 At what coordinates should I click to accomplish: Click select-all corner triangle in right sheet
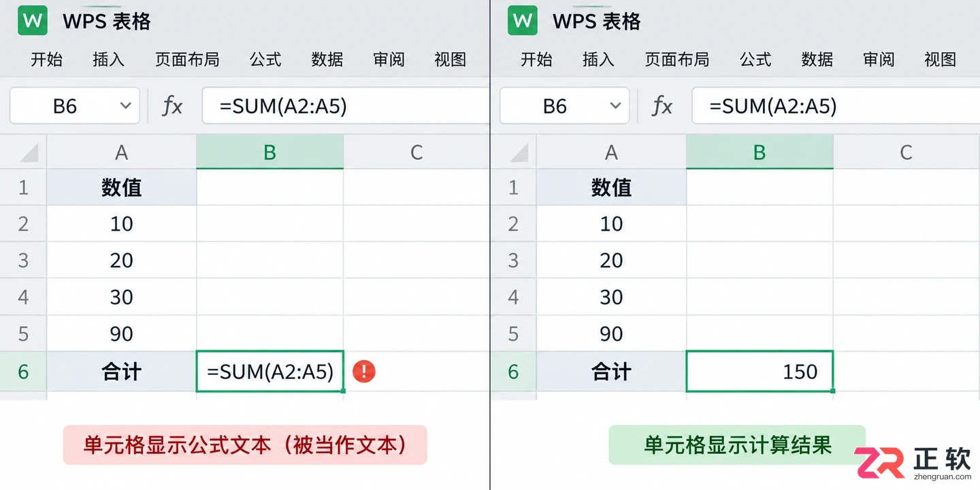click(x=519, y=152)
